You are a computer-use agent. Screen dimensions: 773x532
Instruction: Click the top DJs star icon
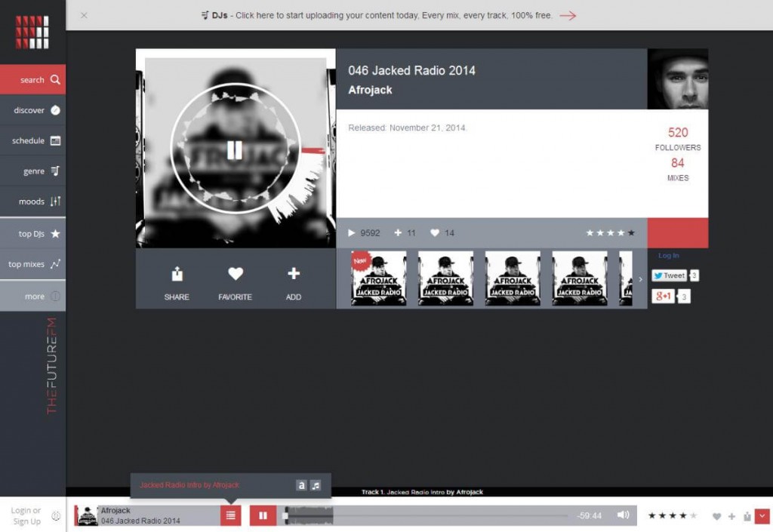[x=55, y=234]
